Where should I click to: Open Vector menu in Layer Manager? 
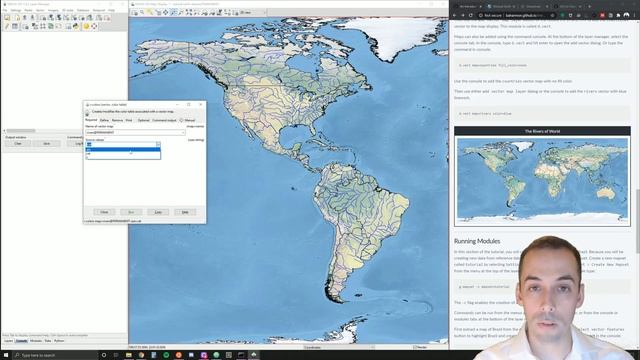tap(40, 10)
